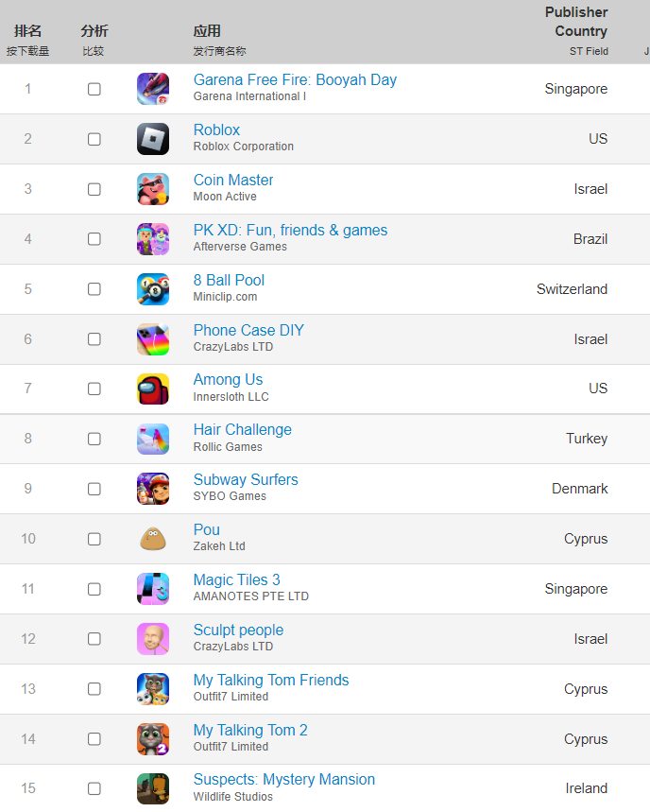The width and height of the screenshot is (650, 812).
Task: Tick the compare checkbox for Roblox
Action: pyautogui.click(x=94, y=139)
